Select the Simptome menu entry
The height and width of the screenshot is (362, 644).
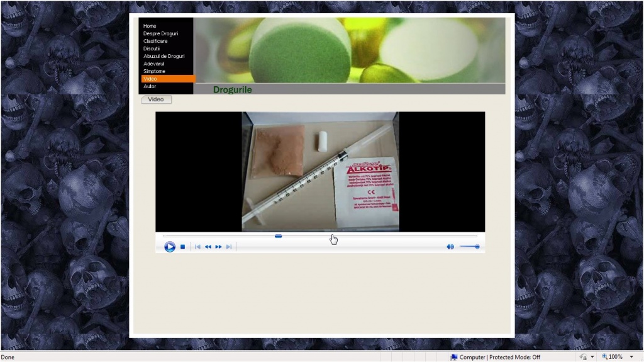(x=154, y=71)
